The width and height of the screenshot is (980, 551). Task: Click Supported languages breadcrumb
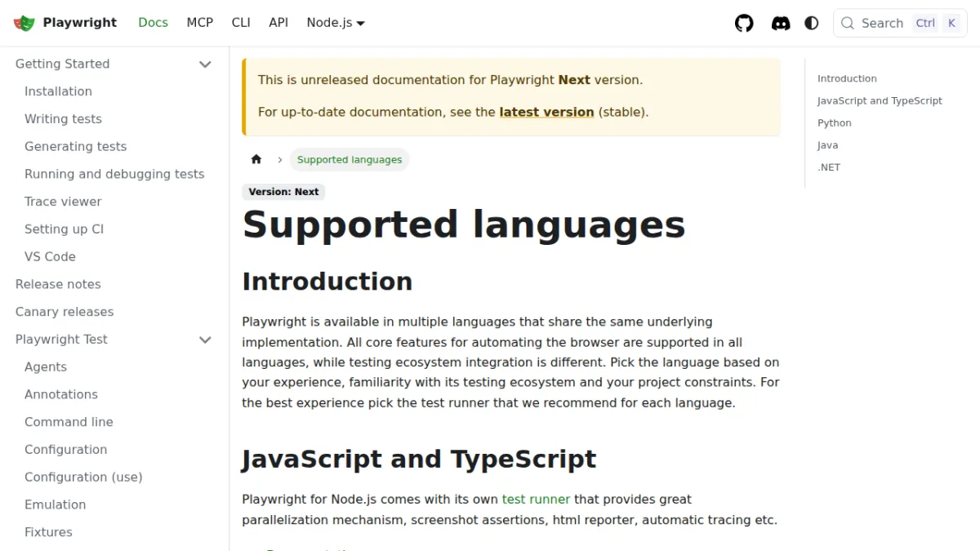click(x=350, y=159)
